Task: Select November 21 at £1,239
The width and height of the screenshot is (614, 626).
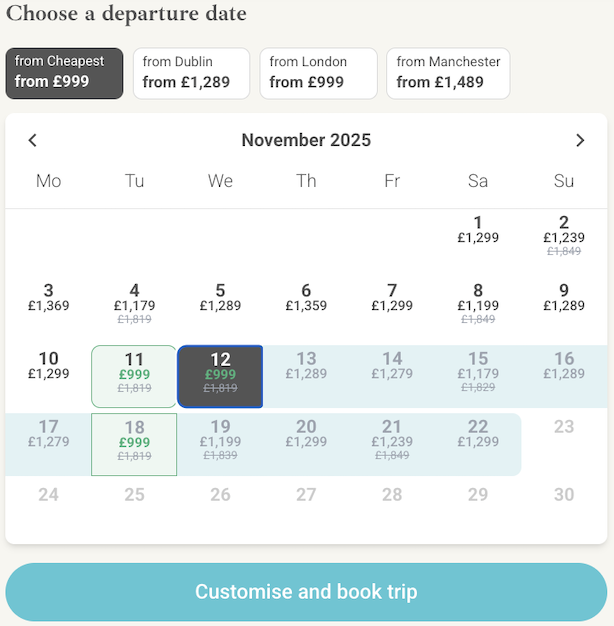Action: coord(392,444)
